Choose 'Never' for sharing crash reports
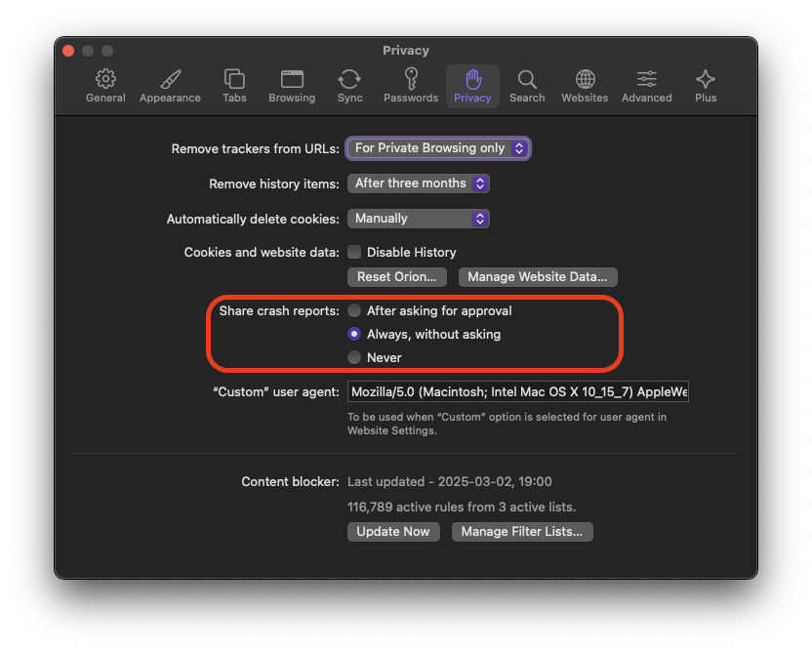 coord(354,357)
